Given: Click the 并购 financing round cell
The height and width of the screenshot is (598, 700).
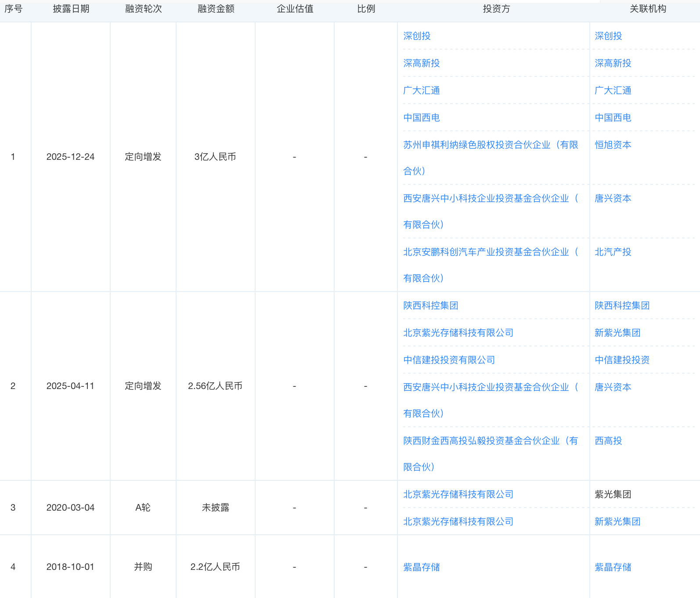Looking at the screenshot, I should tap(143, 567).
